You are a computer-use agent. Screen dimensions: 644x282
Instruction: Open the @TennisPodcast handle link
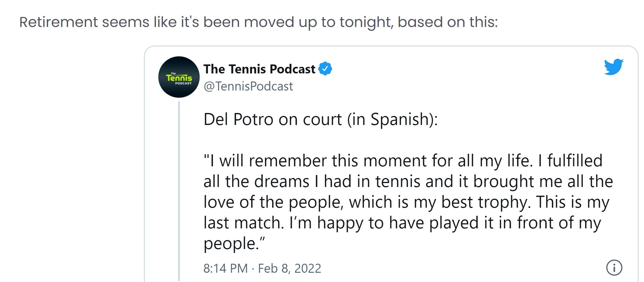[248, 86]
